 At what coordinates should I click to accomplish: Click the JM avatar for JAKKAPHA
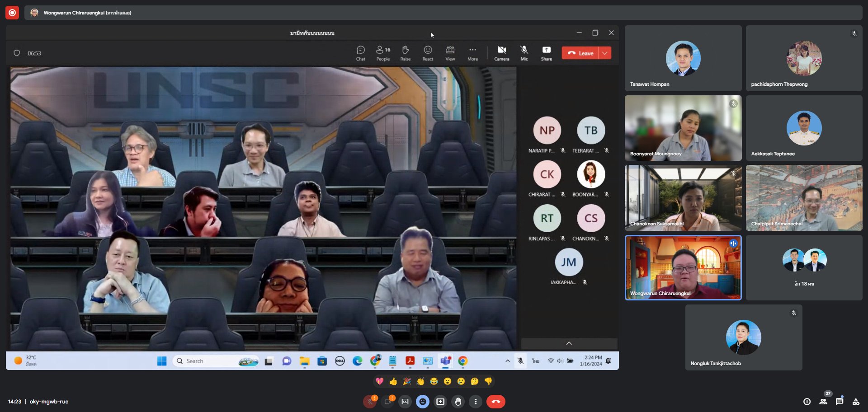click(569, 262)
